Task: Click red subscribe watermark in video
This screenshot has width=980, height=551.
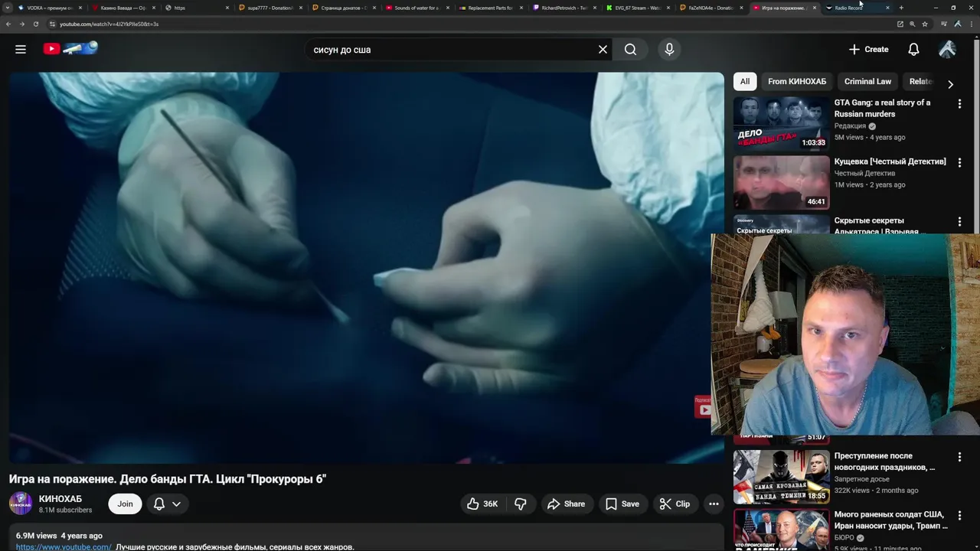Action: pos(702,407)
